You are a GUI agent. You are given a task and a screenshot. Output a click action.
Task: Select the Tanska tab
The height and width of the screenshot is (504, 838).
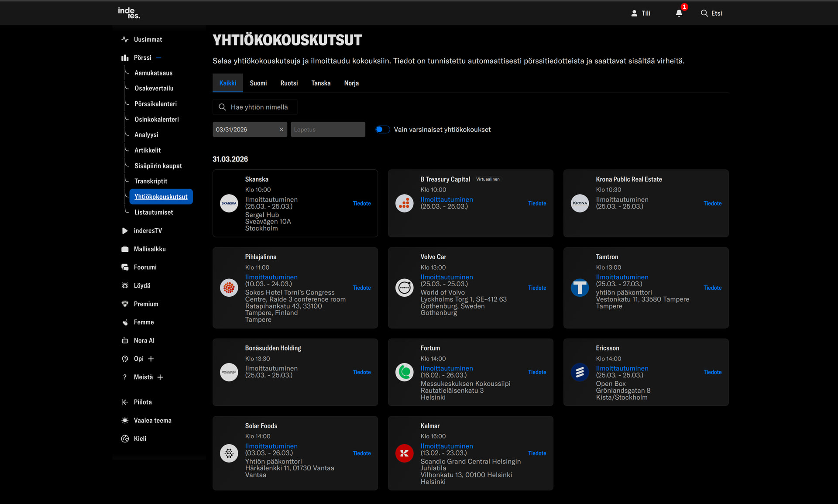[x=321, y=83]
